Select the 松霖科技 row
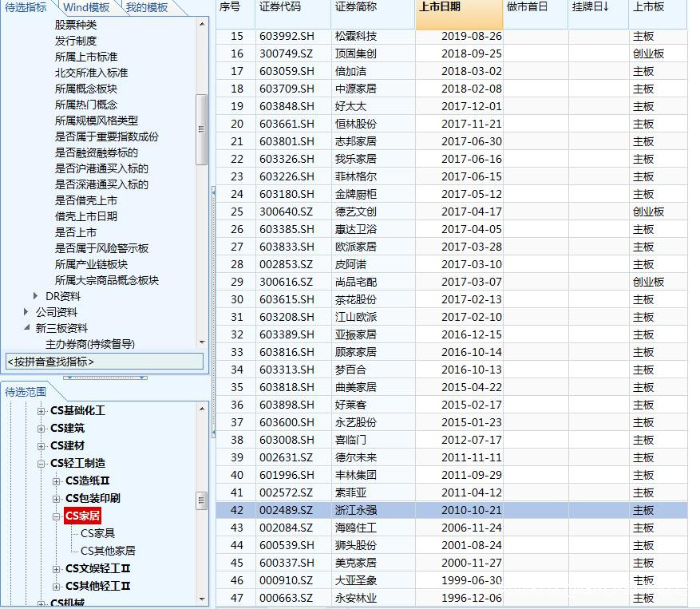 [x=451, y=36]
